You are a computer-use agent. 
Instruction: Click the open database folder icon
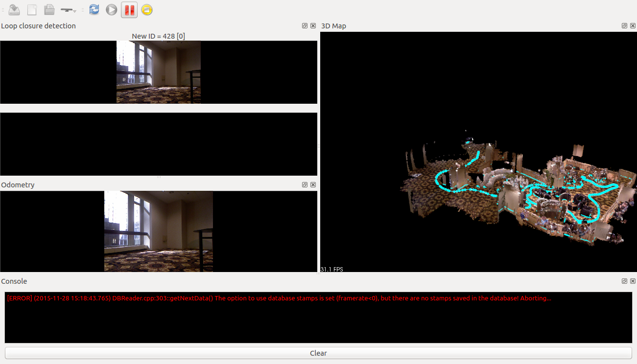(x=49, y=9)
